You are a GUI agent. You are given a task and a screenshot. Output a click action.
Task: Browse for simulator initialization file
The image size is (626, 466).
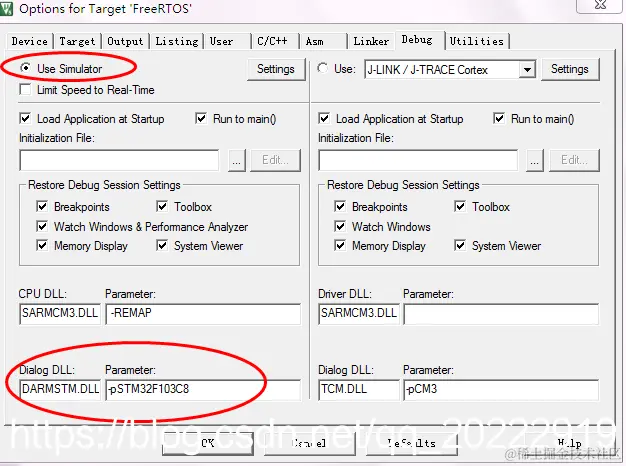pyautogui.click(x=237, y=161)
